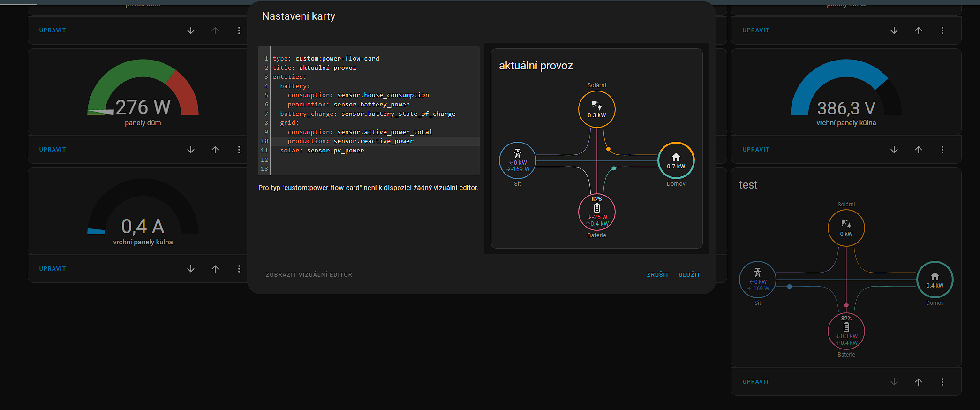Click the 'aktuální provoz' preview title
The width and height of the screenshot is (980, 410).
tap(536, 66)
